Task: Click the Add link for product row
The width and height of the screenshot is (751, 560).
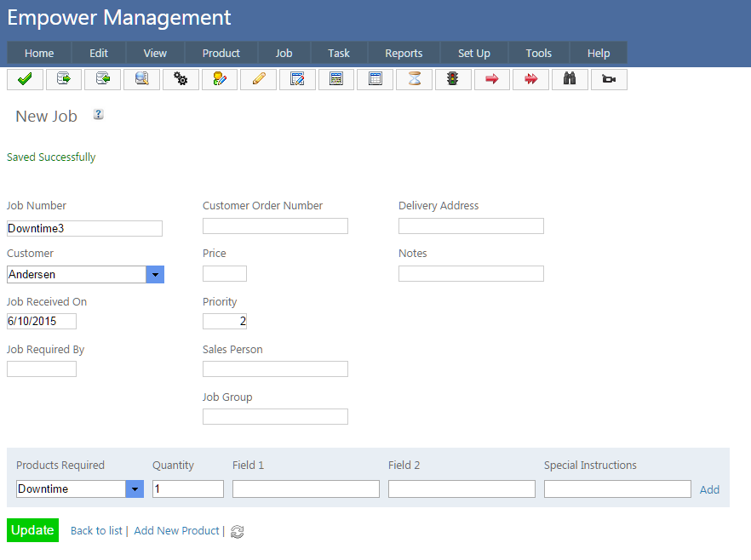Action: pos(709,489)
